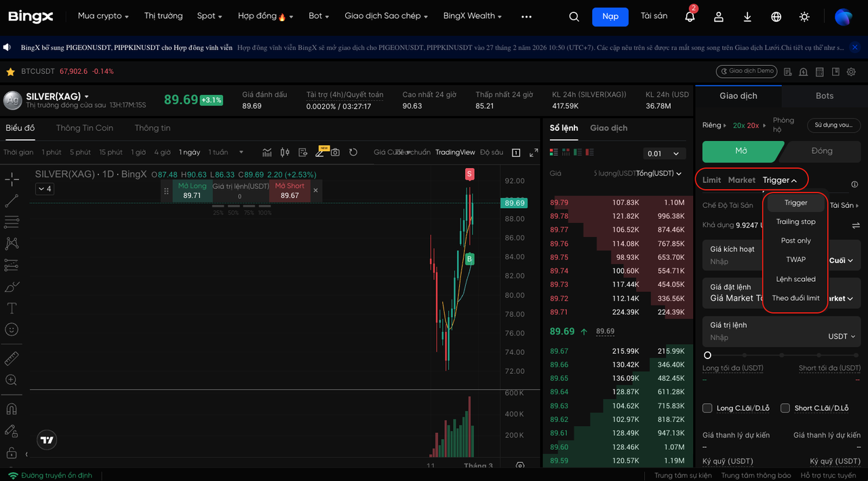The width and height of the screenshot is (868, 481).
Task: Choose Trailing stop from order type list
Action: coord(795,222)
